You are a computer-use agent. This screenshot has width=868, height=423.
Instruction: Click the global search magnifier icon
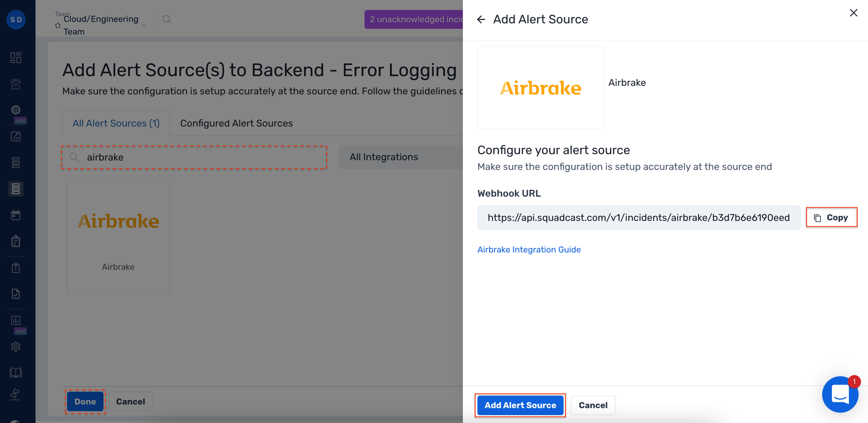167,19
